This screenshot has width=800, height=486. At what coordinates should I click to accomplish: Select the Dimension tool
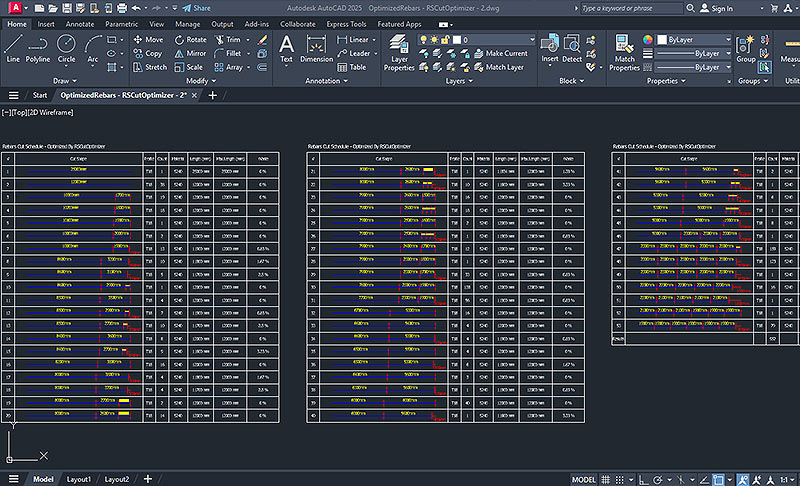point(316,49)
